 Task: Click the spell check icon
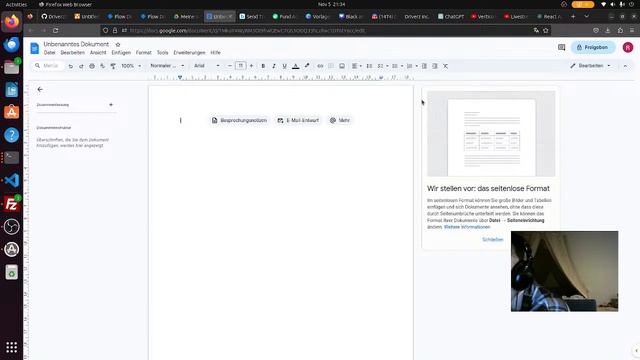(x=102, y=66)
